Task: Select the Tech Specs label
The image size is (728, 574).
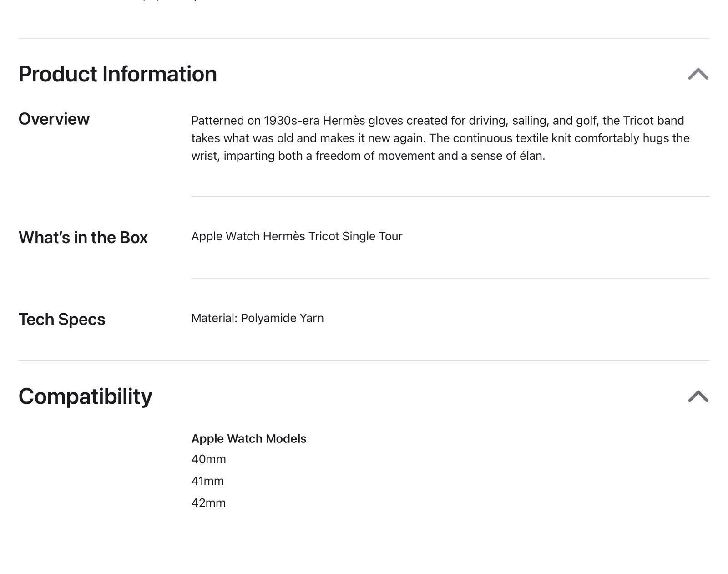Action: pos(62,319)
